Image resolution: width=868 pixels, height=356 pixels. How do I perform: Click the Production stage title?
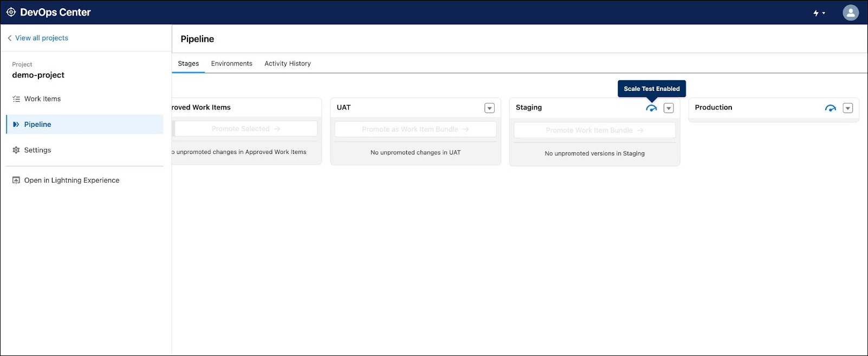click(714, 107)
